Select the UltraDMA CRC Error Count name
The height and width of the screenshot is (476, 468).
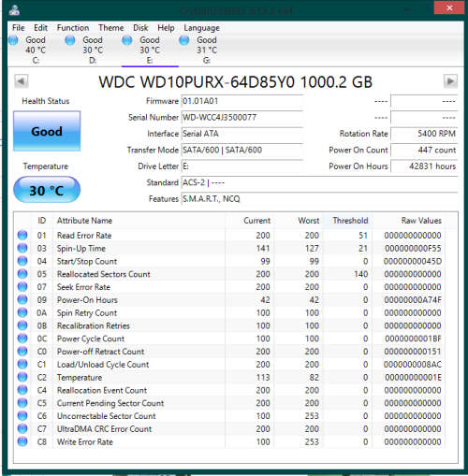[104, 429]
